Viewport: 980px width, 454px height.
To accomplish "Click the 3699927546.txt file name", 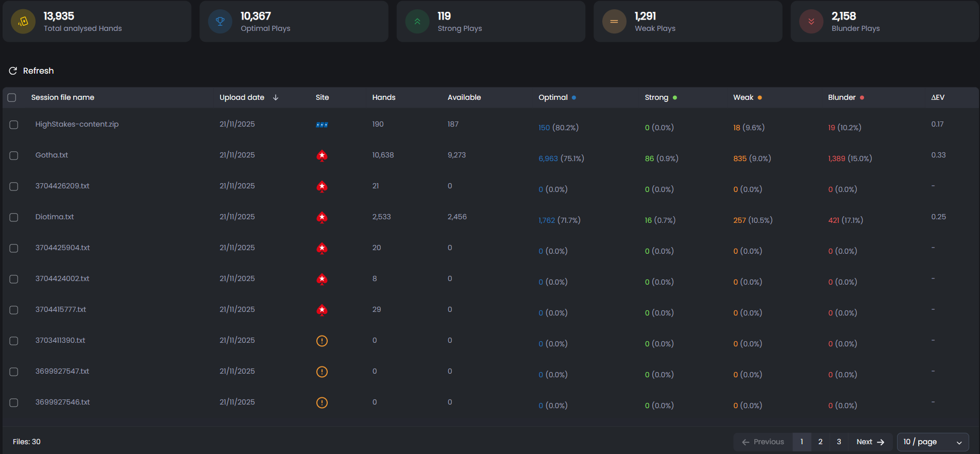I will point(62,402).
